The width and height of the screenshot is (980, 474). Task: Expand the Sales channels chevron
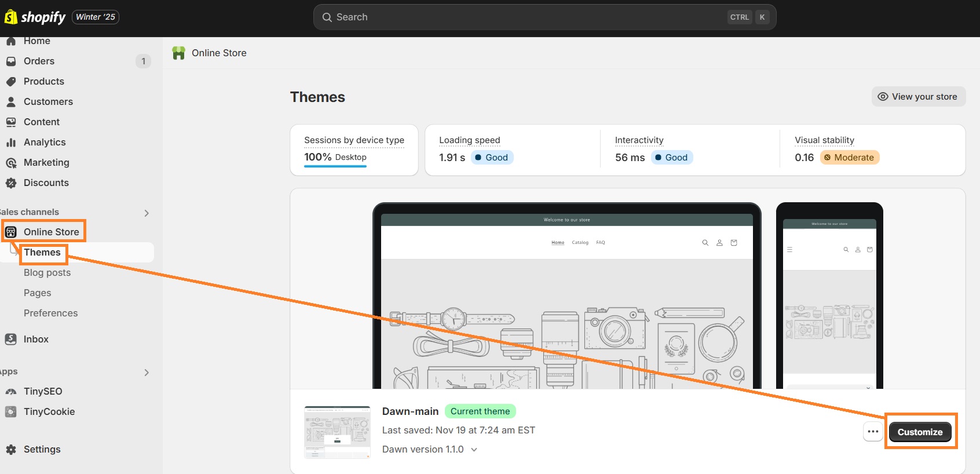click(x=147, y=213)
